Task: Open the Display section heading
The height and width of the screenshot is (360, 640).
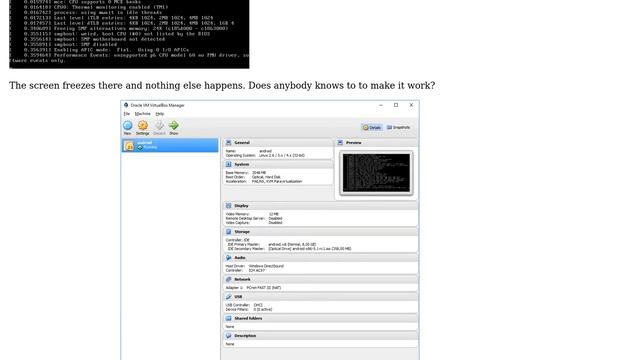Action: tap(241, 206)
